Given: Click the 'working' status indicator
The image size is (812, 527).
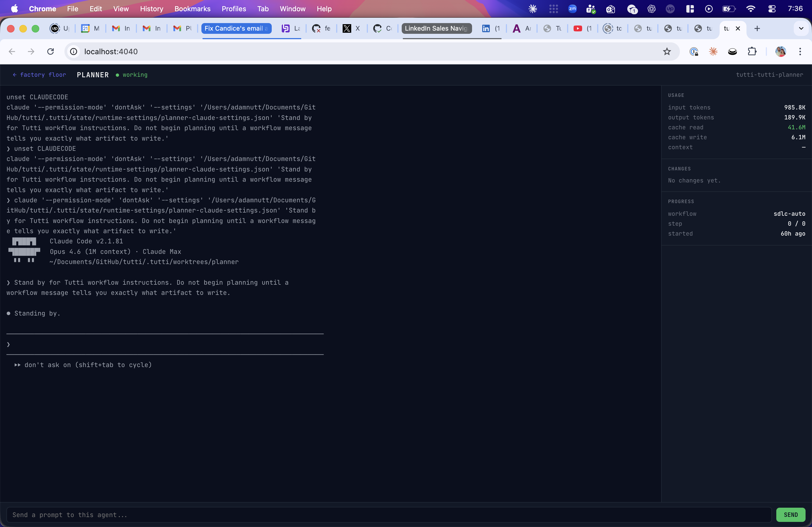Looking at the screenshot, I should tap(132, 75).
